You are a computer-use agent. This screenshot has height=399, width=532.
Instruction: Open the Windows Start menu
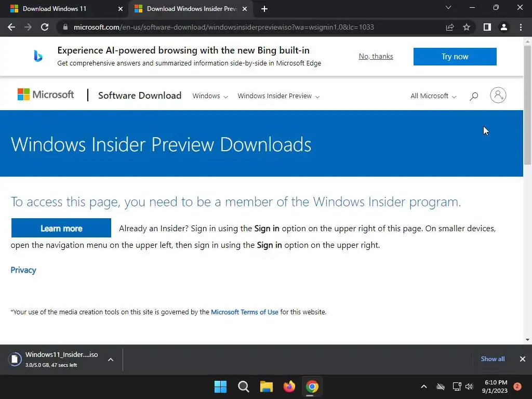pyautogui.click(x=220, y=387)
